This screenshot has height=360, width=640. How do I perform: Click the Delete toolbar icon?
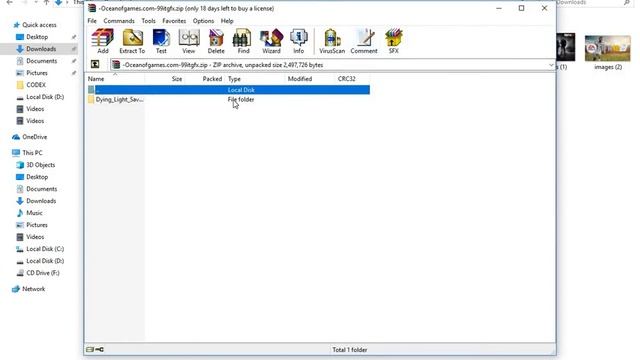coord(216,41)
